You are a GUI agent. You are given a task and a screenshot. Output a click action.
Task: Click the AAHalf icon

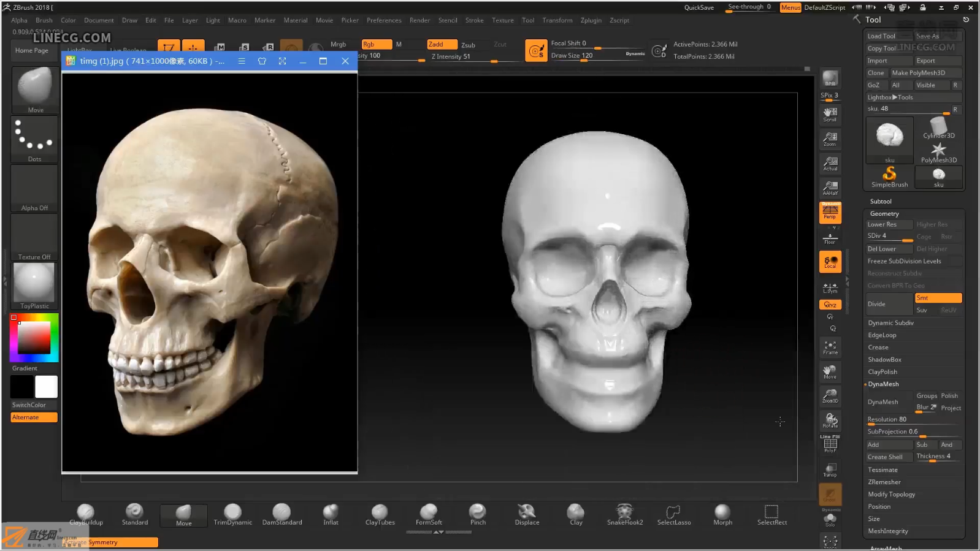pyautogui.click(x=830, y=188)
